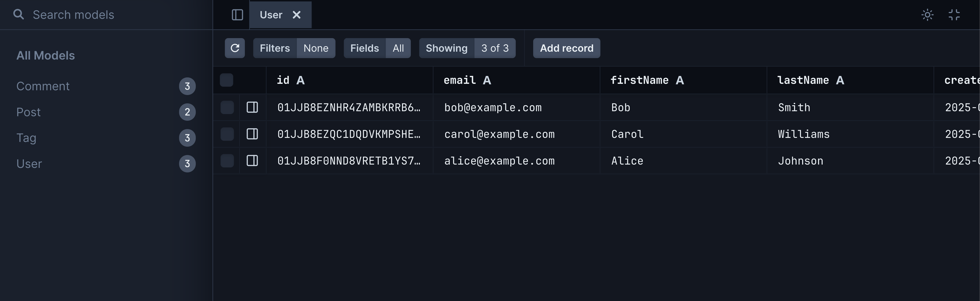This screenshot has height=301, width=980.
Task: Click the exit fullscreen icon
Action: tap(954, 15)
